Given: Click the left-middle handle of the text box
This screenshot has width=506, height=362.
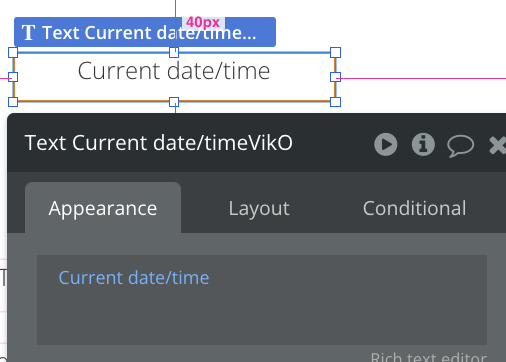Looking at the screenshot, I should pyautogui.click(x=13, y=77).
